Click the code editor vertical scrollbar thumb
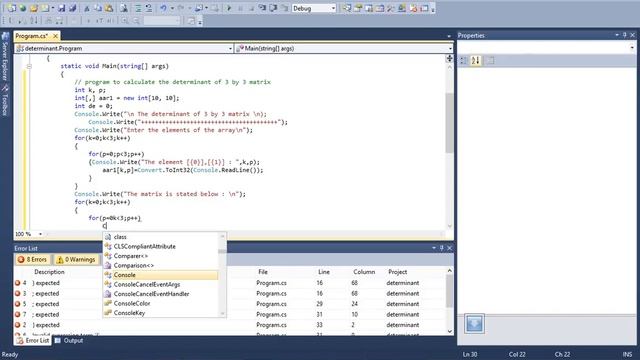This screenshot has width=640, height=360. [x=449, y=123]
